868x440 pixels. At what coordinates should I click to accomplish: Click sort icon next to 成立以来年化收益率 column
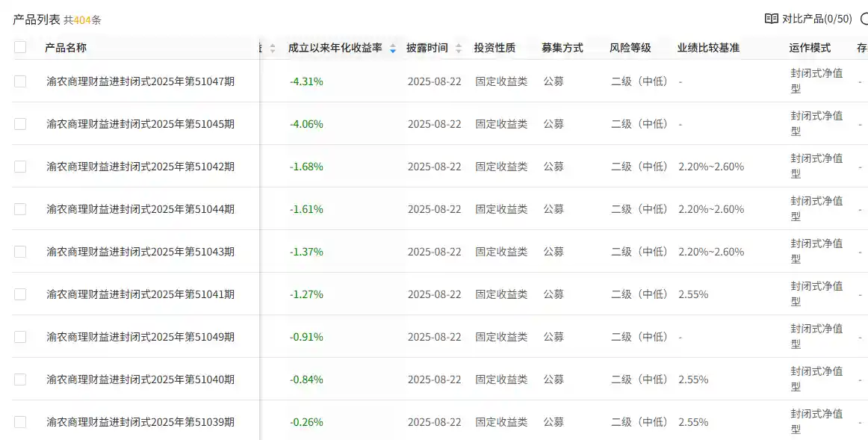coord(394,46)
